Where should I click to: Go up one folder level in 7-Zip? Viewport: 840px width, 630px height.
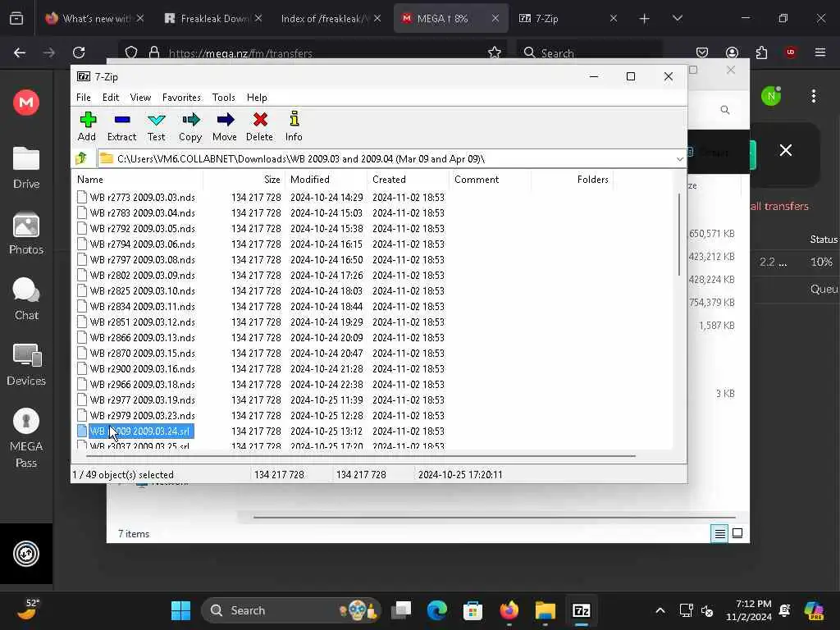(x=81, y=158)
